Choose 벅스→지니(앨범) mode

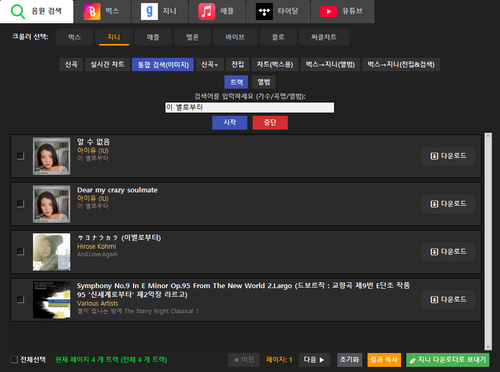click(x=330, y=64)
